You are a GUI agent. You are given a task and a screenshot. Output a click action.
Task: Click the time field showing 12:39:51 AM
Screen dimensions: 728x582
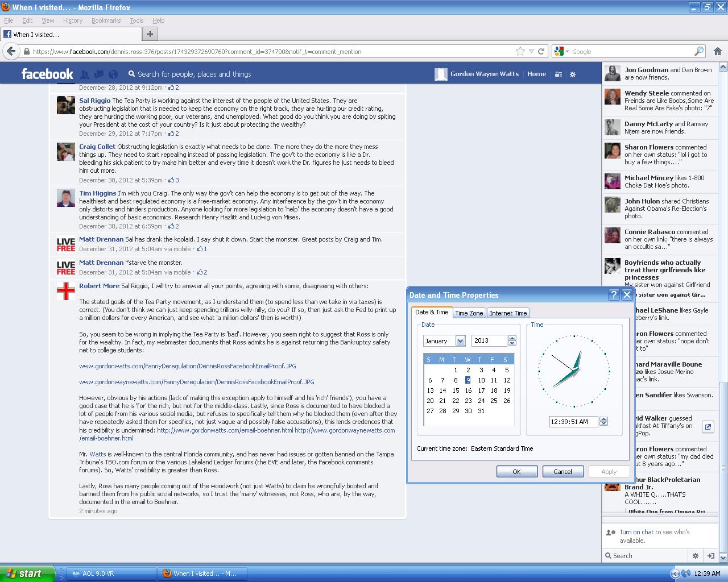tap(573, 422)
